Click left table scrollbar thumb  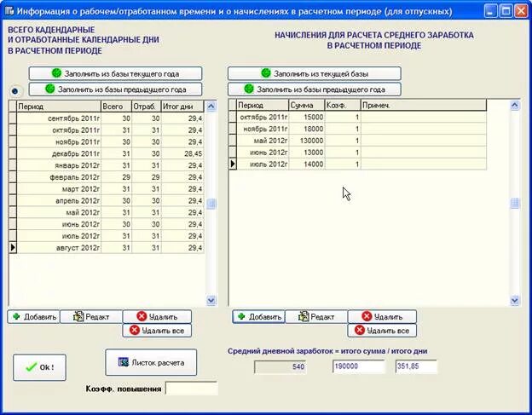(x=211, y=204)
